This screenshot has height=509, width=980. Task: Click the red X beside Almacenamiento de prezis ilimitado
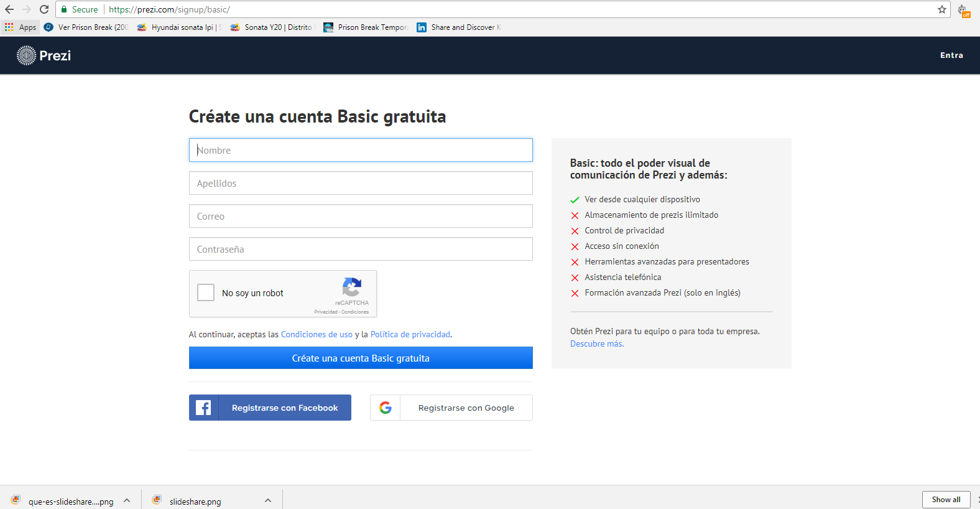pos(575,215)
